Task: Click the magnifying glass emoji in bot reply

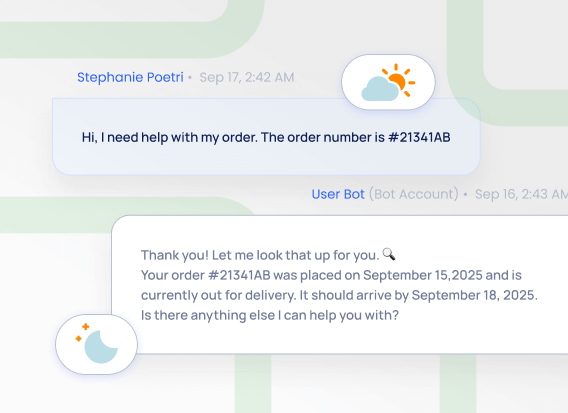Action: click(389, 254)
